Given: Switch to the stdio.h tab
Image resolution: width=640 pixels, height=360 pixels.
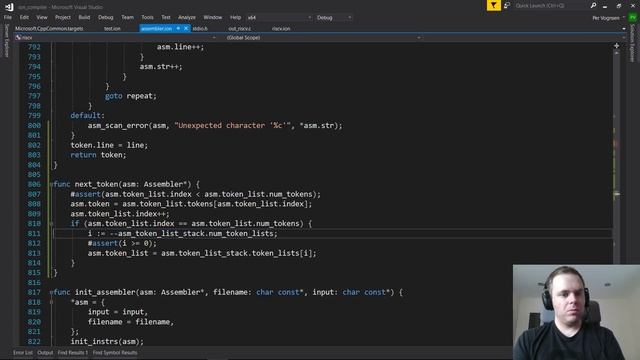Looking at the screenshot, I should [x=200, y=29].
